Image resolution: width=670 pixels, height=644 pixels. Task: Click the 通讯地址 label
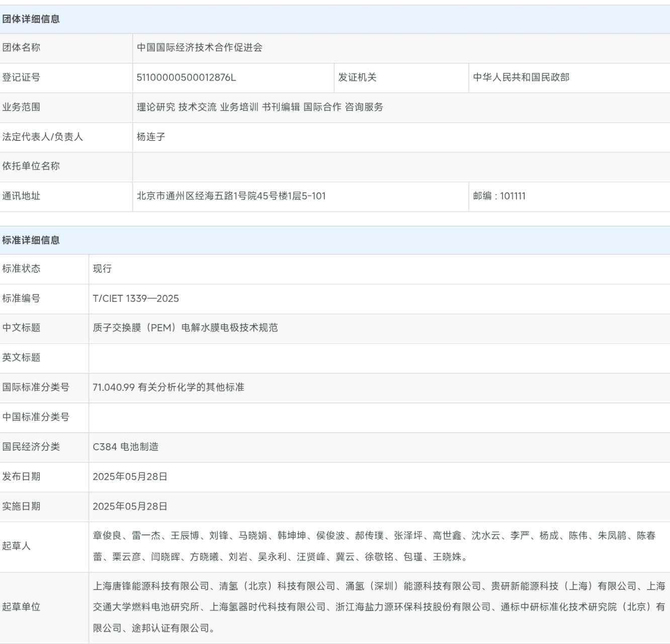[21, 196]
